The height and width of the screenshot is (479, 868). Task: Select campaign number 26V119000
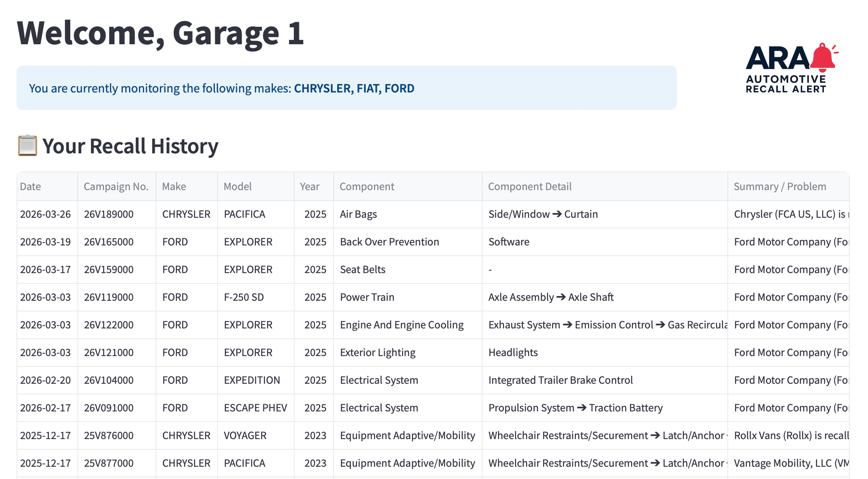click(x=116, y=297)
